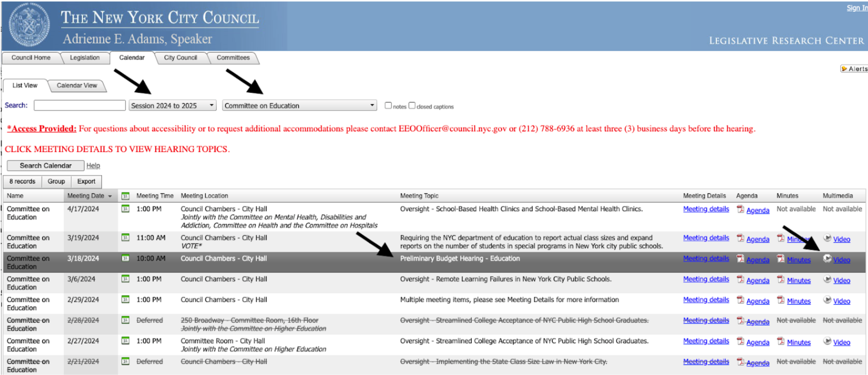This screenshot has height=375, width=868.
Task: Click calendar icon in Meeting Date column header
Action: (x=125, y=196)
